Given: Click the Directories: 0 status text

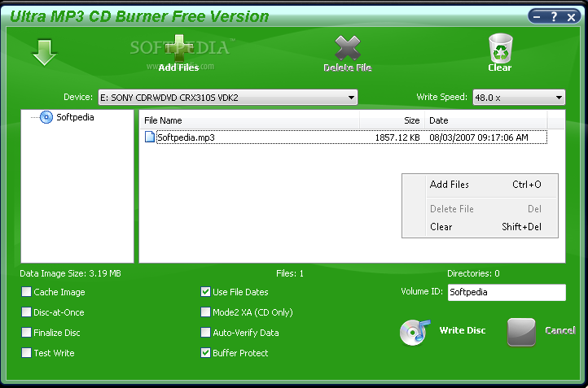Looking at the screenshot, I should point(473,273).
